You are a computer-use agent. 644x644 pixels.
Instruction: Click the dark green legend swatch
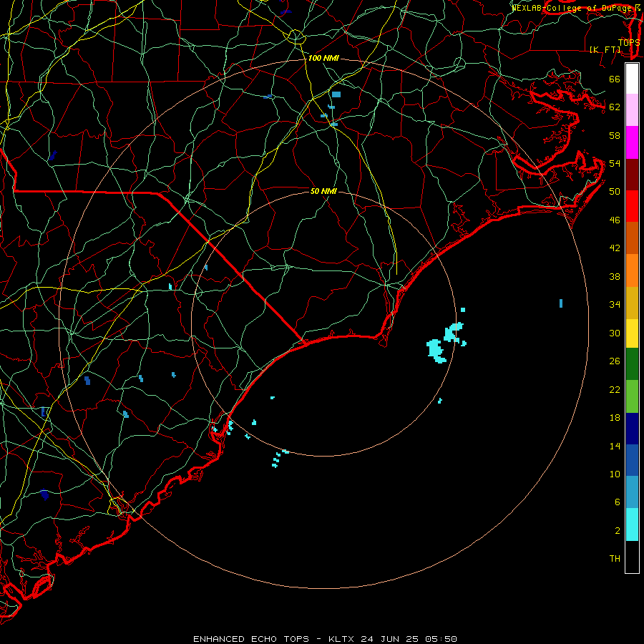(x=632, y=364)
